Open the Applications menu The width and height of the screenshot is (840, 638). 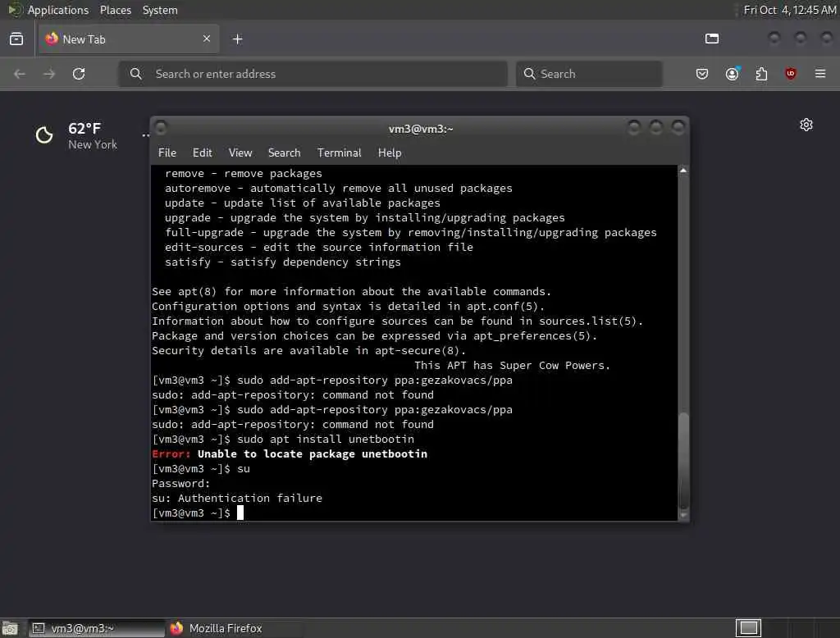58,10
